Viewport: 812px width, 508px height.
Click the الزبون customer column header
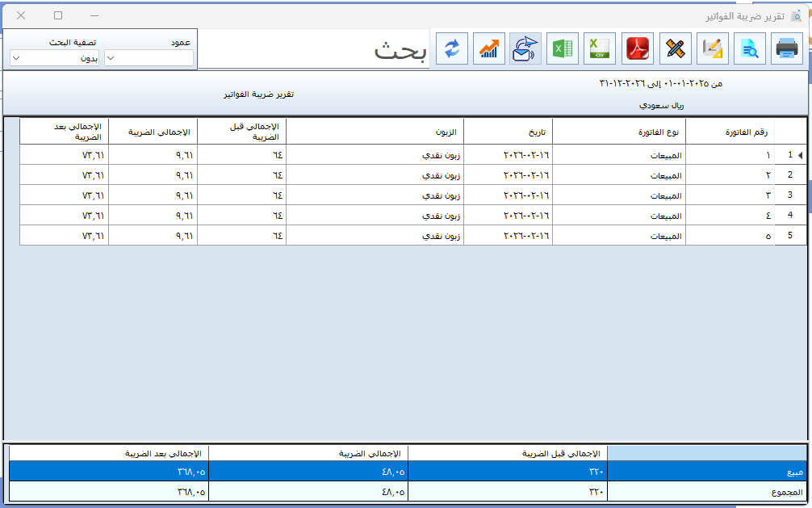[375, 132]
